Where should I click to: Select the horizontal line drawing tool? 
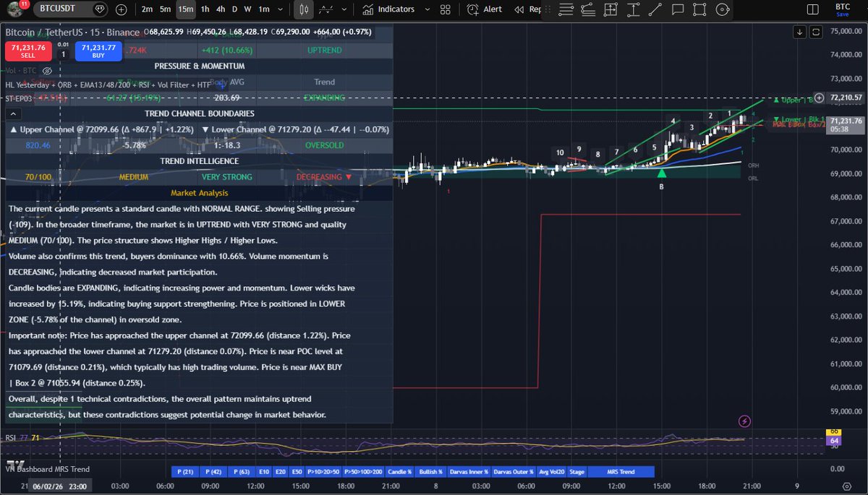(566, 9)
